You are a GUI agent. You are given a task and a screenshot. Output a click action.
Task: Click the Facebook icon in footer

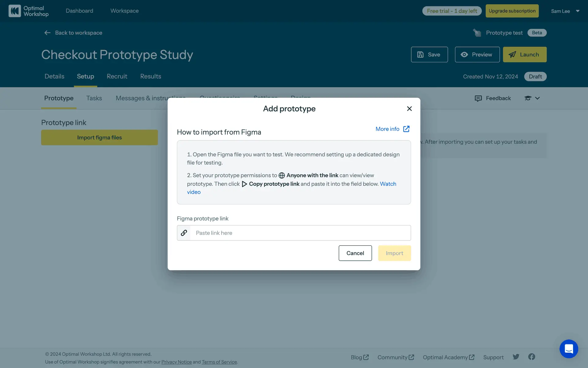click(x=532, y=357)
